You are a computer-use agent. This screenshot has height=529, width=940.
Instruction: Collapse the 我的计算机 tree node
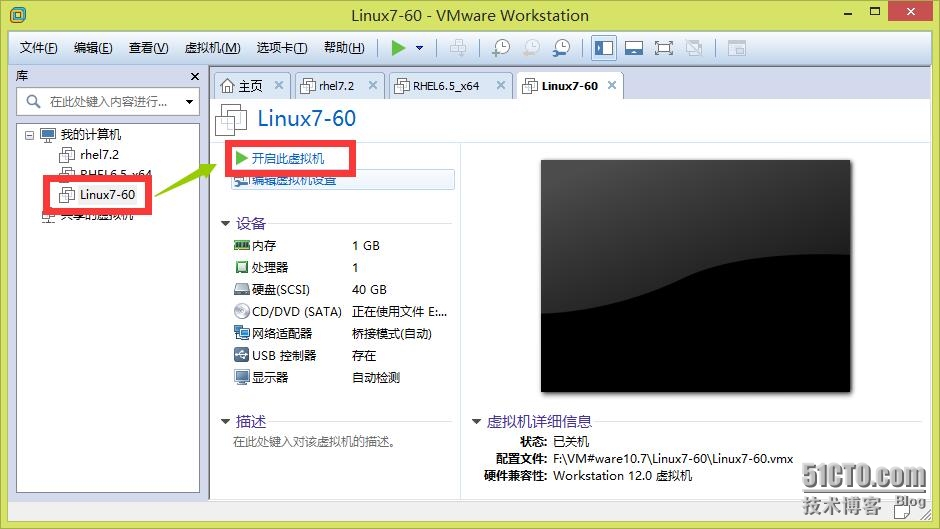click(29, 135)
